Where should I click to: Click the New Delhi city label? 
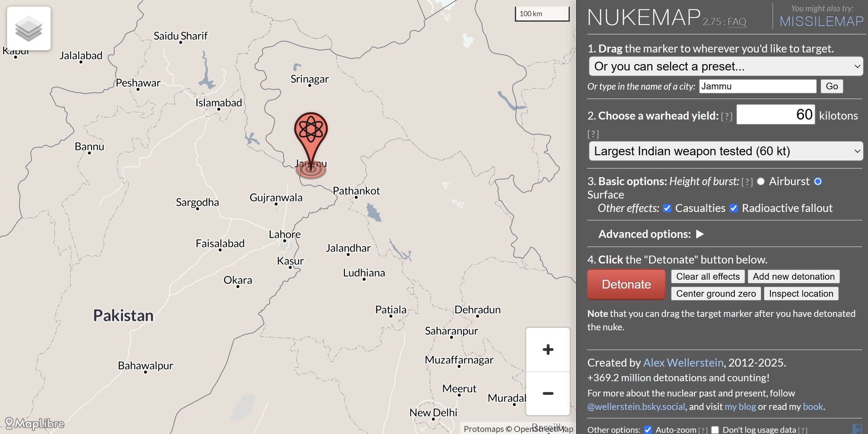pyautogui.click(x=433, y=413)
